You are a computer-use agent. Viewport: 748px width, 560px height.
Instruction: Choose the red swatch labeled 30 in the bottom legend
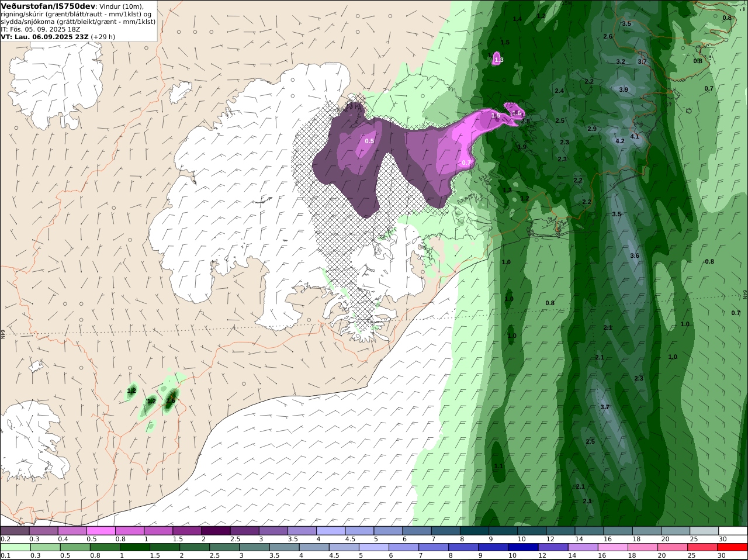pos(733,547)
